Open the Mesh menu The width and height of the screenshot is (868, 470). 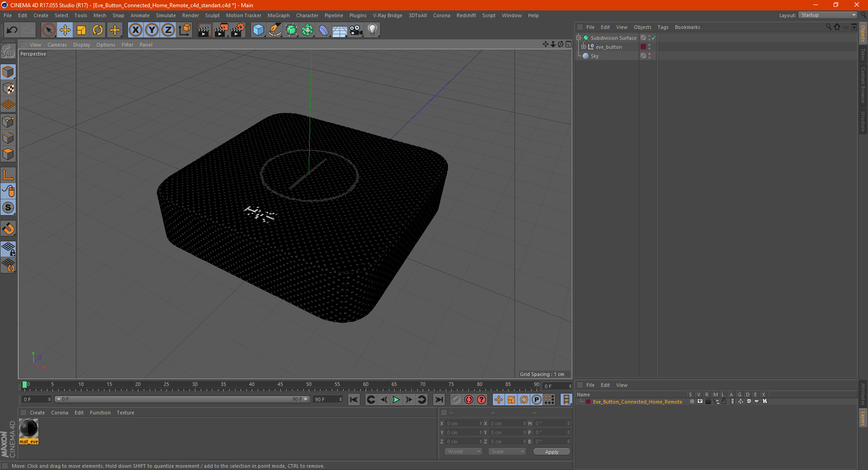coord(100,15)
